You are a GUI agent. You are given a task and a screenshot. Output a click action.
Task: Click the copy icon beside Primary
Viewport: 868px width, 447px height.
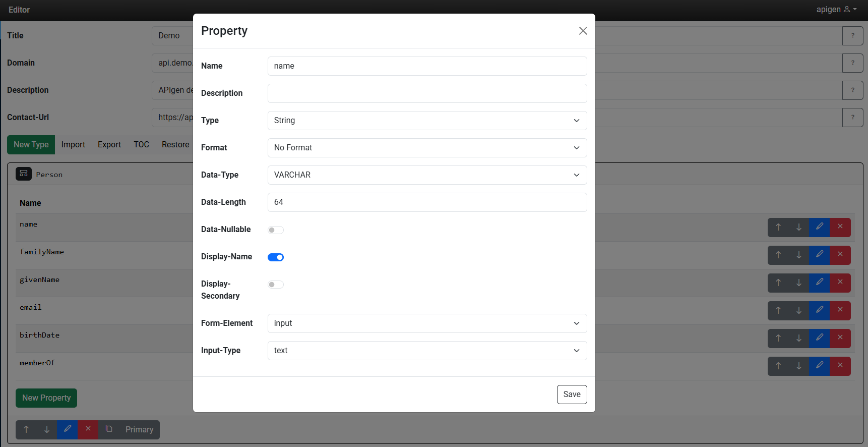[x=109, y=429]
